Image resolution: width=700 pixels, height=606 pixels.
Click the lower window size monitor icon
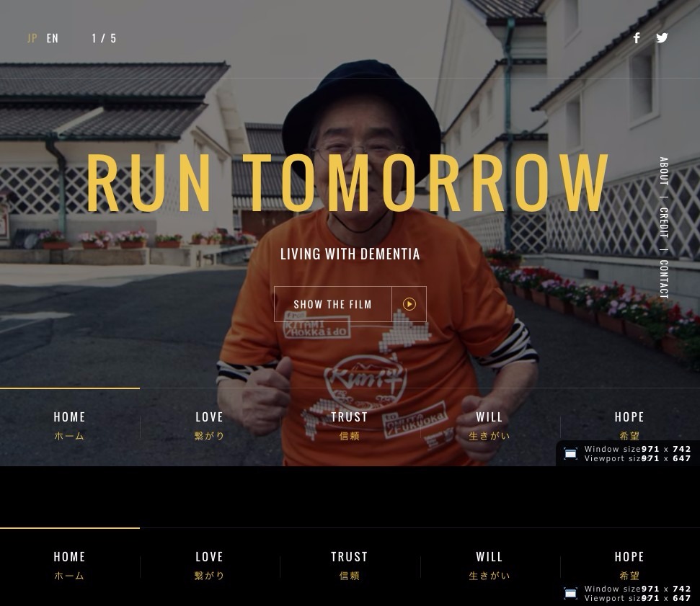pos(570,593)
